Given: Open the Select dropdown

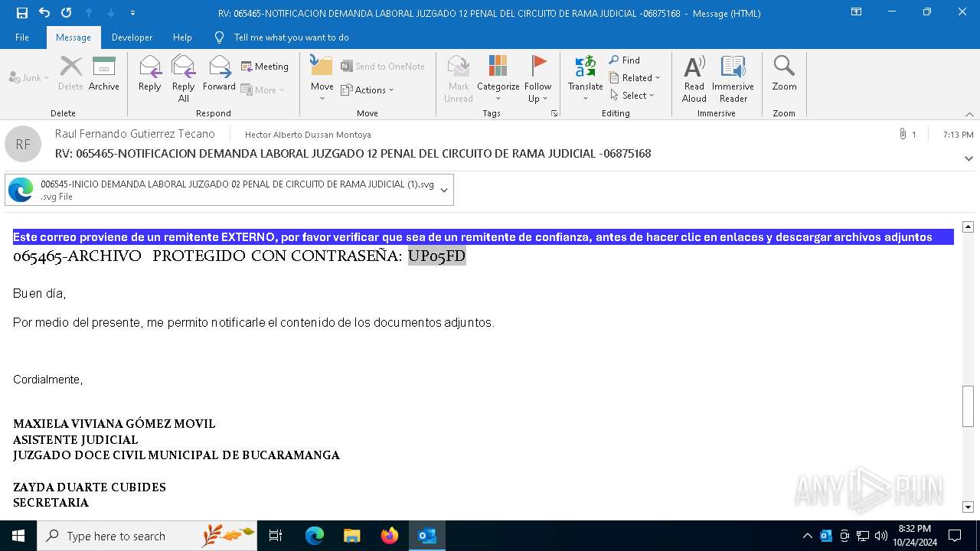Looking at the screenshot, I should pos(632,95).
